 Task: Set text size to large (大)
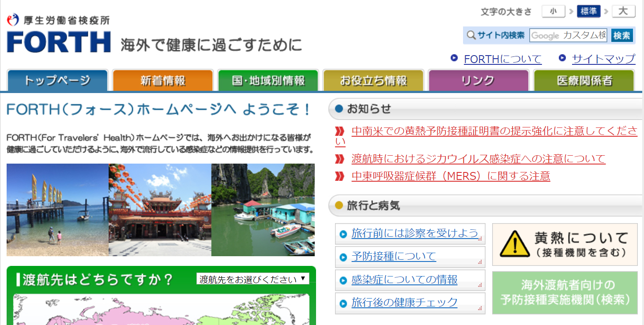623,11
